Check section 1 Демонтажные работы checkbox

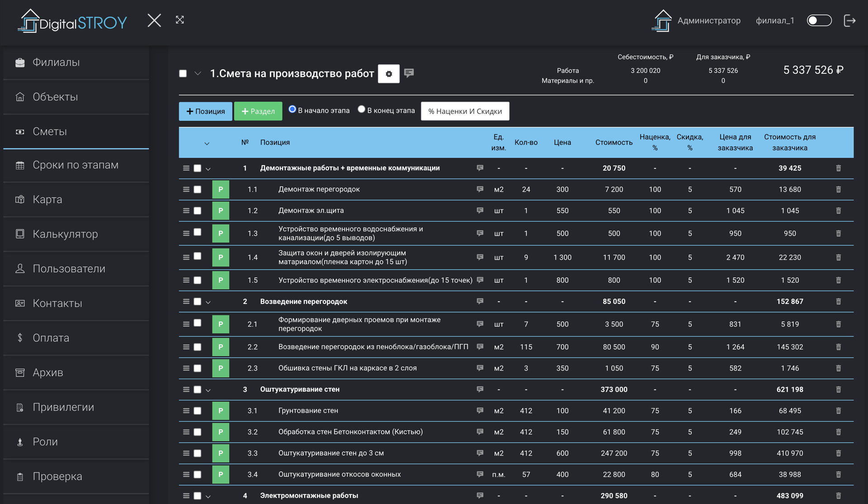198,168
